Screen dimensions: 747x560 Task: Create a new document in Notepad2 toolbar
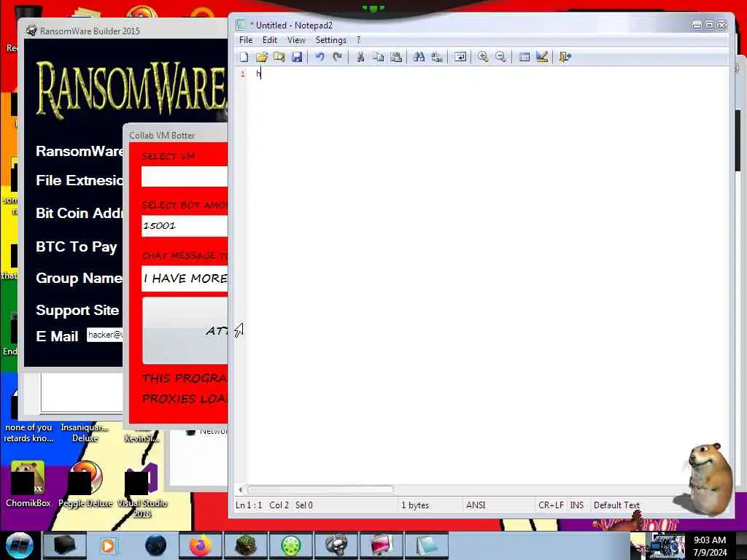click(x=244, y=57)
